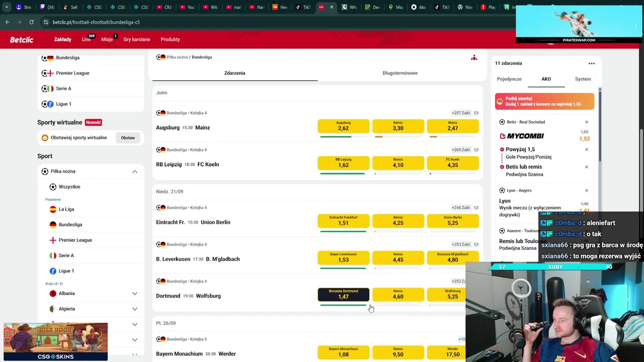This screenshot has width=644, height=362.
Task: Deselect Borussia Dortmund 1,47 odds
Action: (x=343, y=294)
